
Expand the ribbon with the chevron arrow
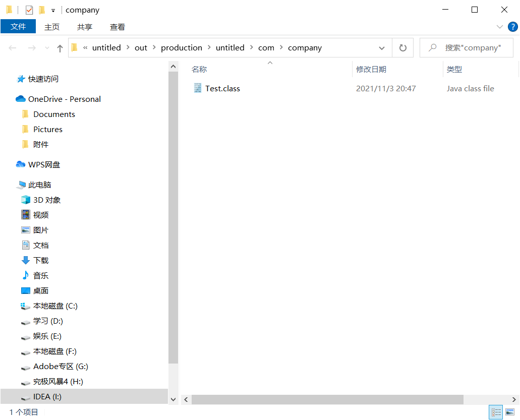(499, 27)
